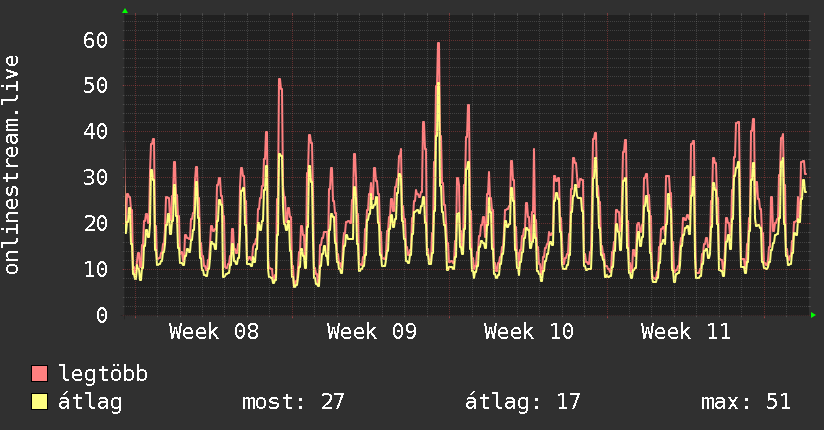This screenshot has height=430, width=824.
Task: Click the green arrow atop the y-axis
Action: pyautogui.click(x=124, y=11)
